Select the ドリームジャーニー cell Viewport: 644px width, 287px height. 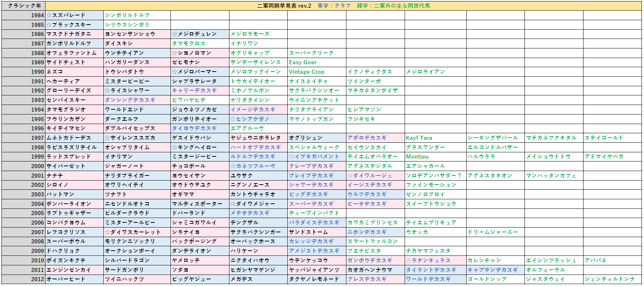495,232
